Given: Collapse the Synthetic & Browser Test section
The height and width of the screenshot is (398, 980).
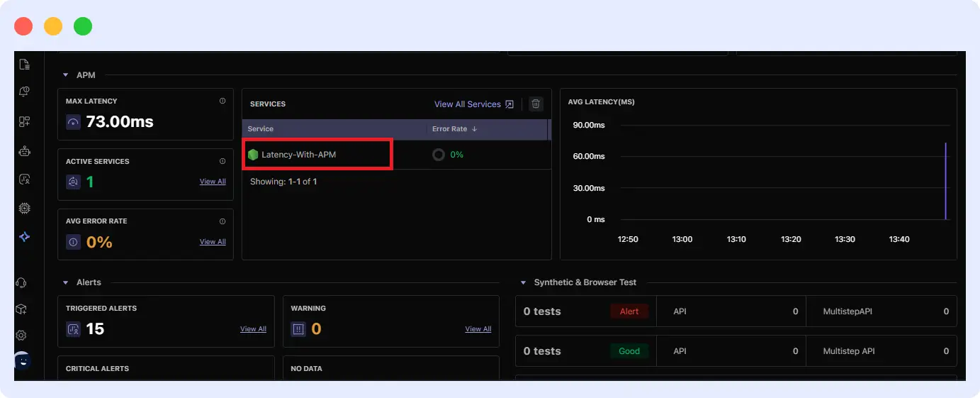Looking at the screenshot, I should 524,282.
